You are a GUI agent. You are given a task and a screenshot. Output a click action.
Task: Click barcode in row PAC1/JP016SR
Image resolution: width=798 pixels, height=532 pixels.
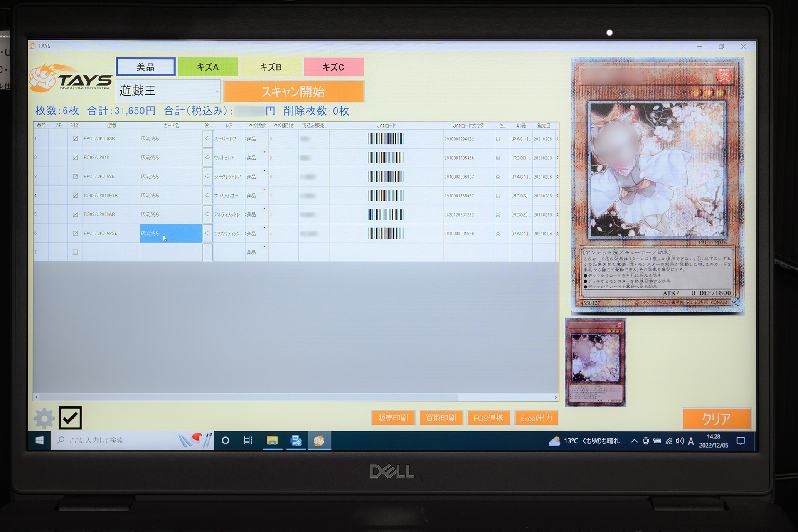(386, 138)
